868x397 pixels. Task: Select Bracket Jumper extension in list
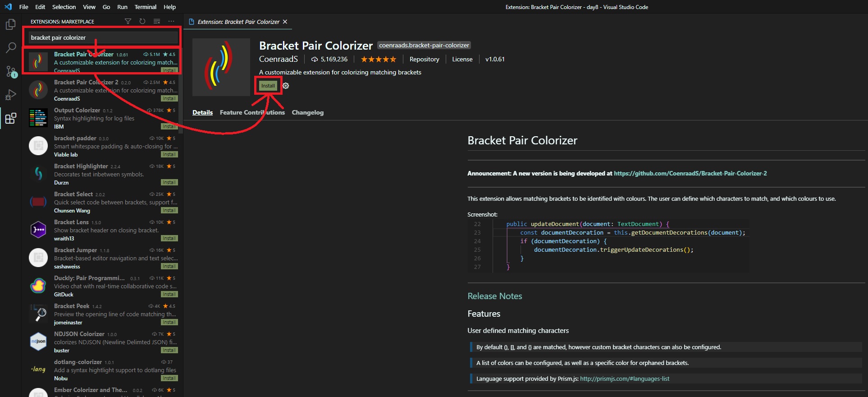[x=103, y=258]
